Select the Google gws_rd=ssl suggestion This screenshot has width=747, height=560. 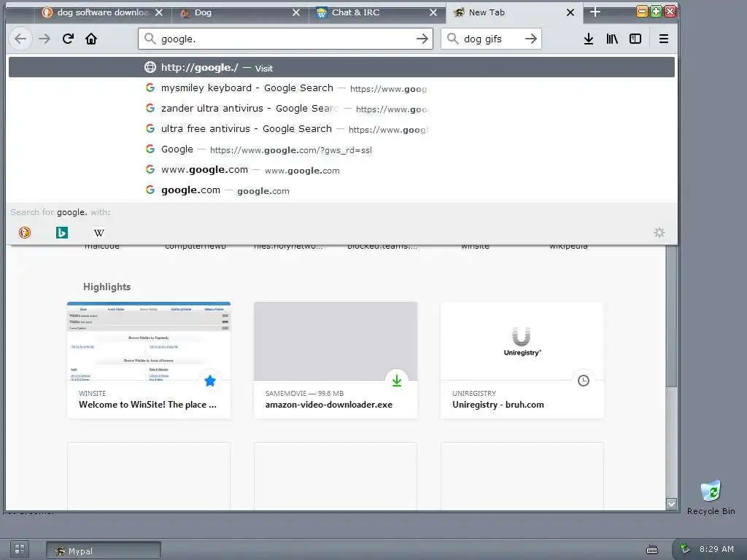pos(341,149)
